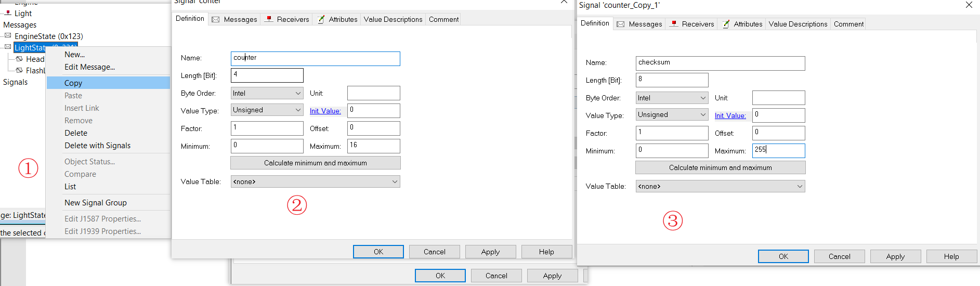
Task: Click Factor field in counter dialog
Action: tap(267, 128)
